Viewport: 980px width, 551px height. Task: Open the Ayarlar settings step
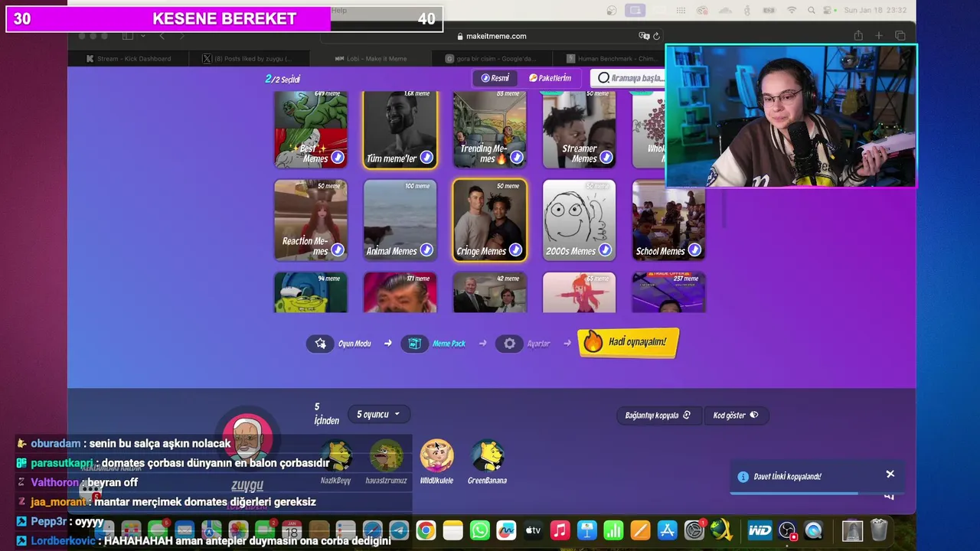pos(524,344)
